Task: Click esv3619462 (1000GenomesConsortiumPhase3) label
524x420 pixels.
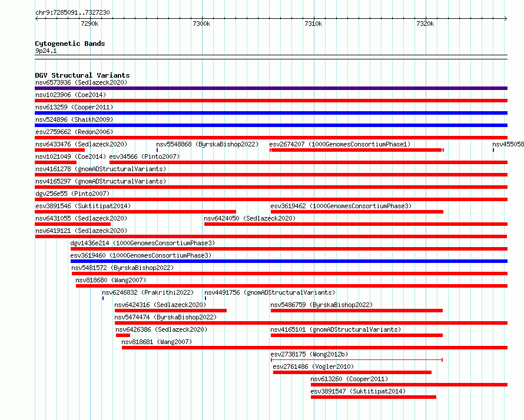Action: pyautogui.click(x=341, y=206)
